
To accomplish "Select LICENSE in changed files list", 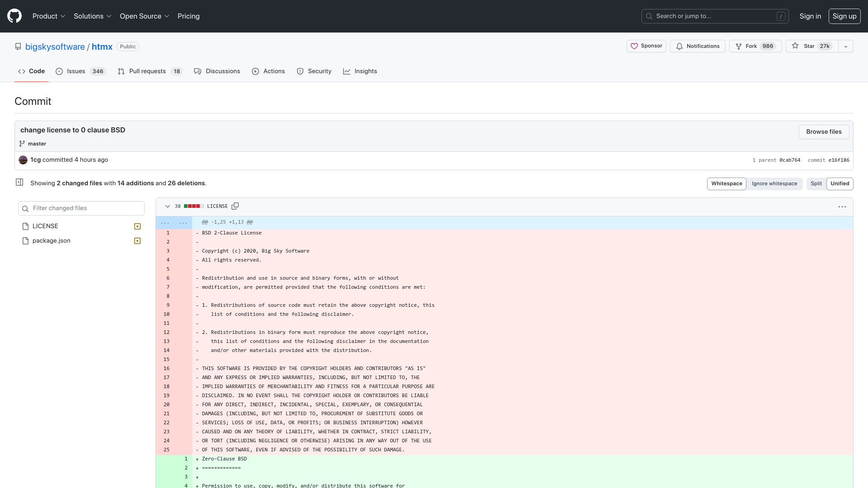I will tap(81, 226).
